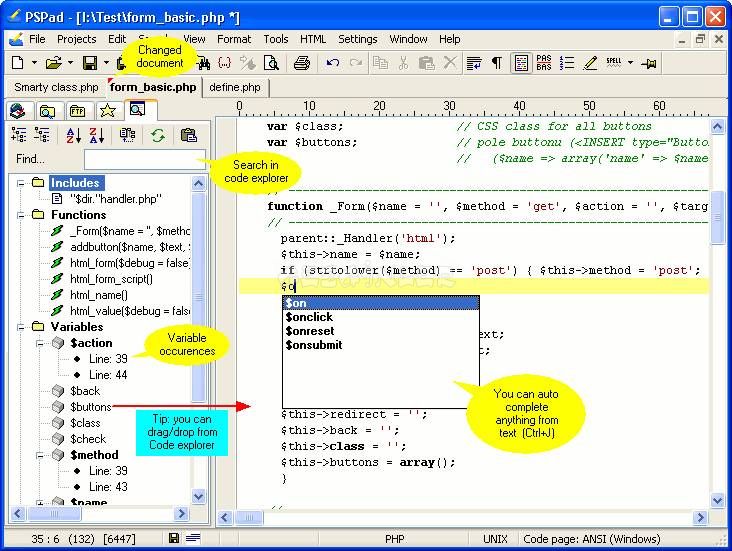Open the file explorer folder panel tab
The height and width of the screenshot is (551, 732).
pos(47,111)
